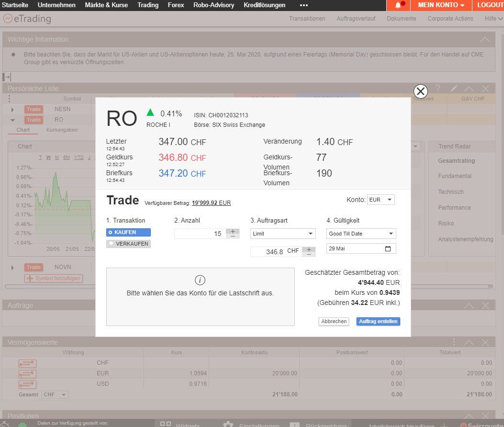
Task: Open the Gültigkeit Good Till Date dropdown
Action: coord(361,234)
